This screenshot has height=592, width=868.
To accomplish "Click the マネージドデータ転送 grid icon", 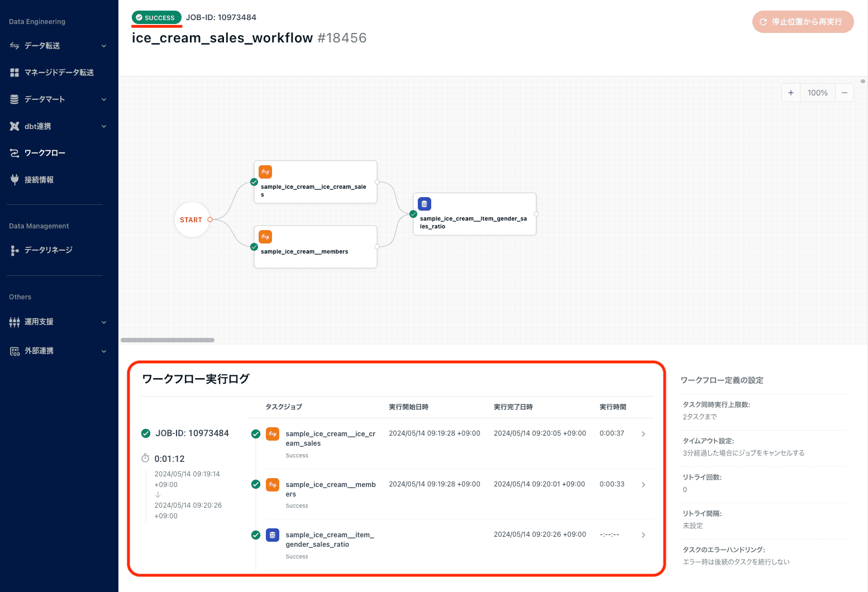I will point(15,73).
